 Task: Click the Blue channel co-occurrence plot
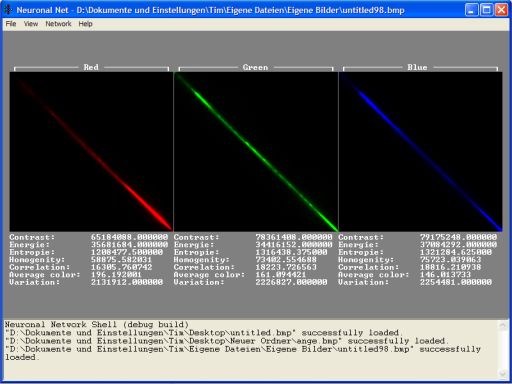[421, 152]
